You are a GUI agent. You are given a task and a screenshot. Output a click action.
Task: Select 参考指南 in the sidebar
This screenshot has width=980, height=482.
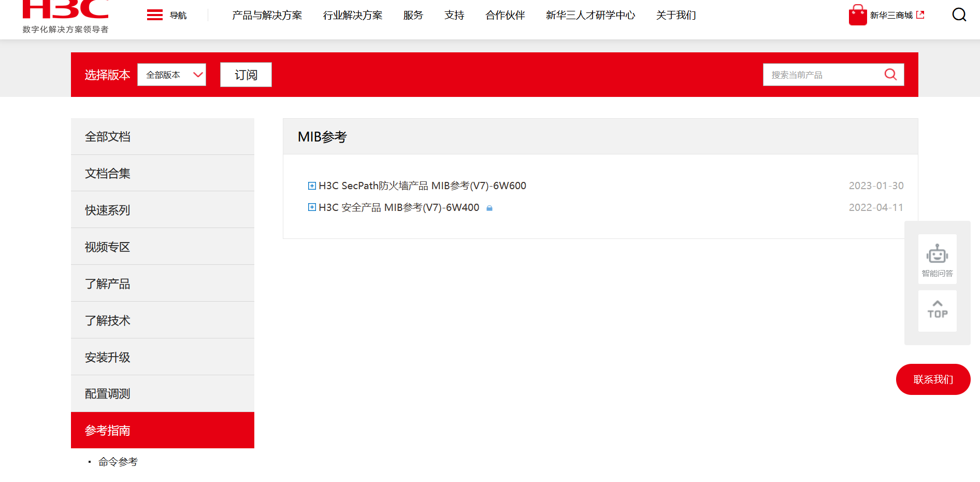coord(163,430)
